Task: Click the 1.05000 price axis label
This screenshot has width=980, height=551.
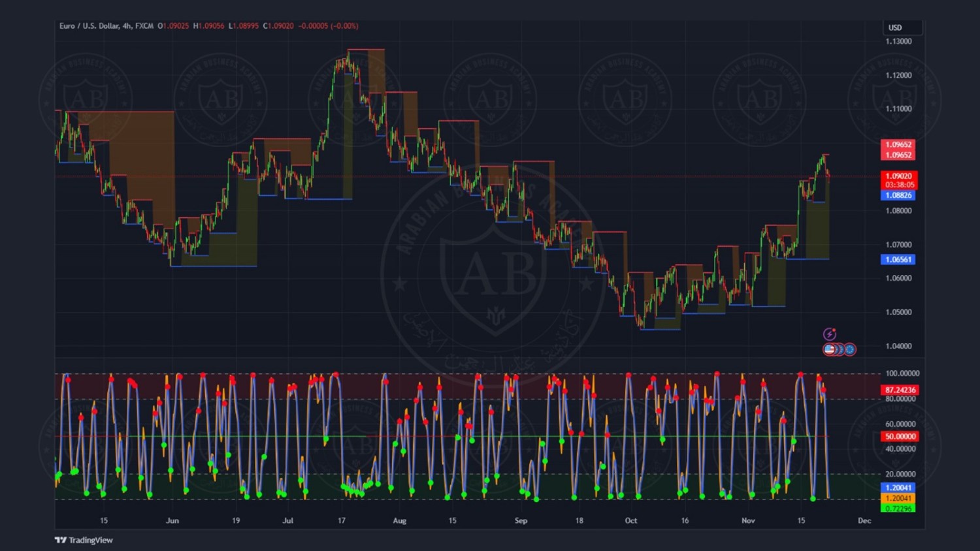Action: click(x=898, y=312)
